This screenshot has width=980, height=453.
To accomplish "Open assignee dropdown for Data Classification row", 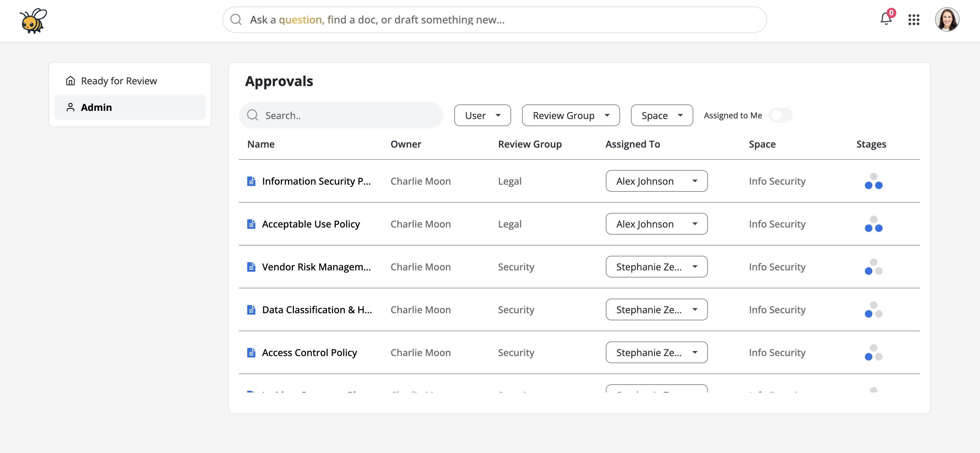I will click(x=656, y=310).
